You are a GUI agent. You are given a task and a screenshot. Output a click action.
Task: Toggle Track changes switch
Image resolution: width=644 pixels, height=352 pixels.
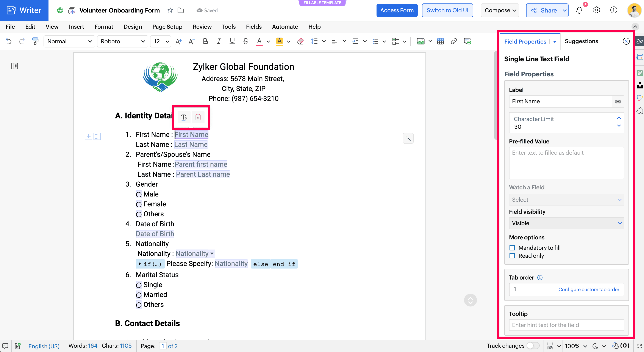[533, 346]
